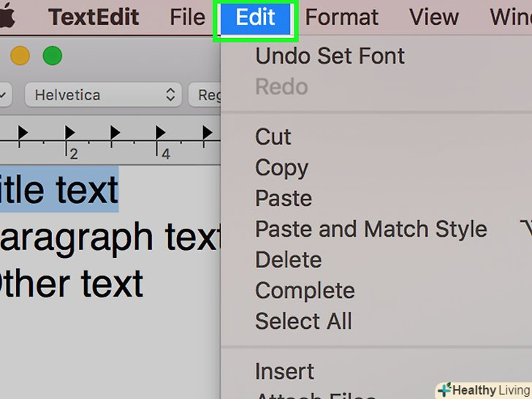Click the tab stop marker above ruler mark 2
This screenshot has height=399, width=532.
click(69, 132)
